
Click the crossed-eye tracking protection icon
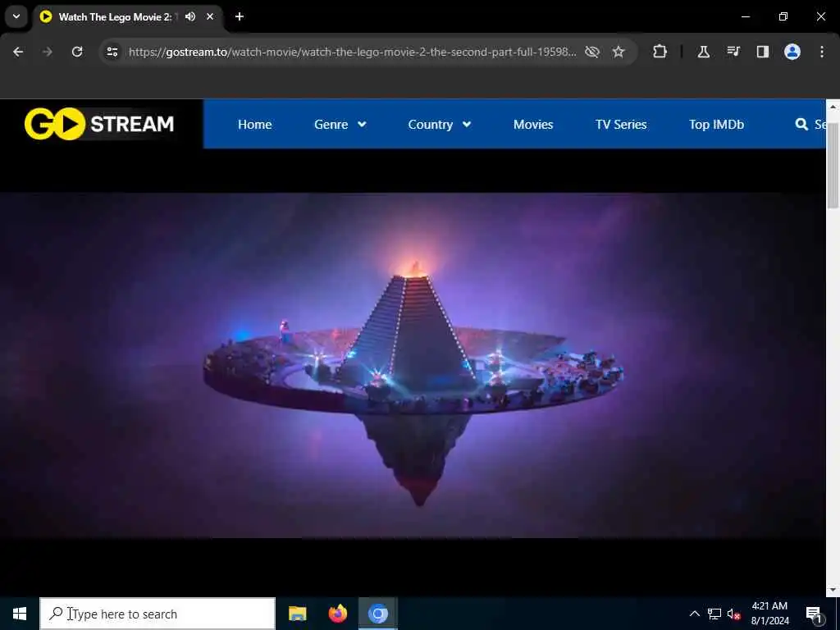pyautogui.click(x=592, y=52)
